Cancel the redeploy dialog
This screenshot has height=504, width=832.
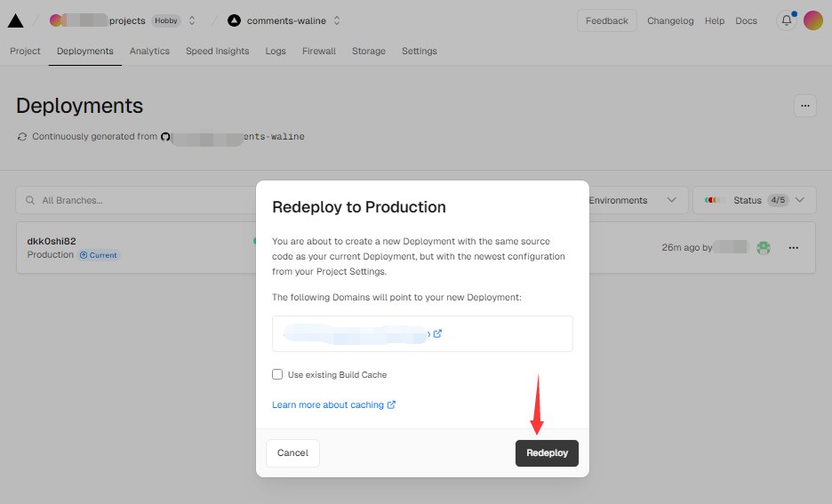click(x=292, y=453)
